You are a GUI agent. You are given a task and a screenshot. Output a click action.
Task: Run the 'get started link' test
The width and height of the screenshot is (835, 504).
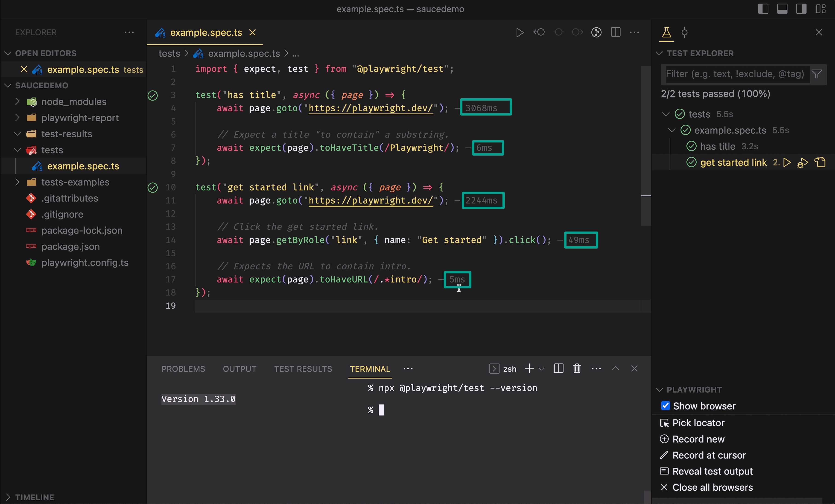787,162
